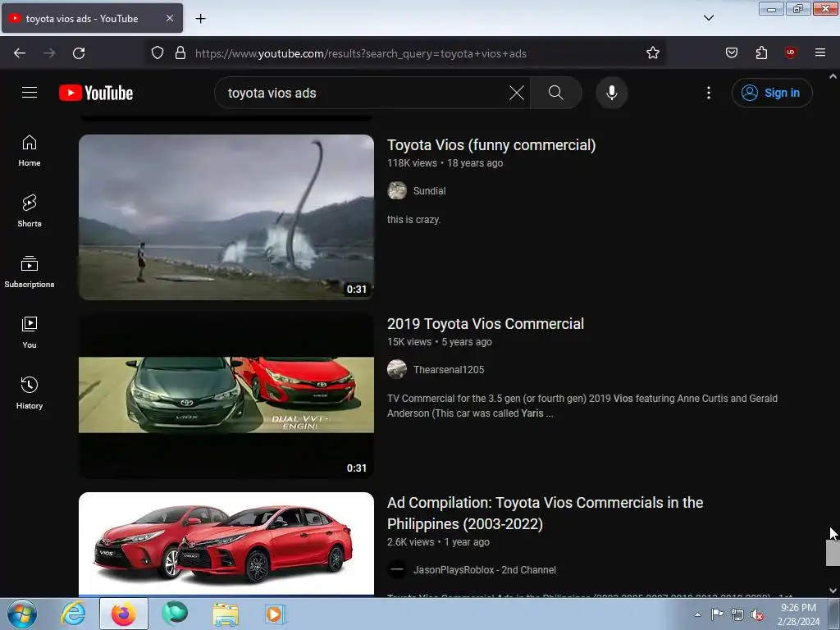Open muted volume tray icon
840x630 pixels.
coord(757,614)
